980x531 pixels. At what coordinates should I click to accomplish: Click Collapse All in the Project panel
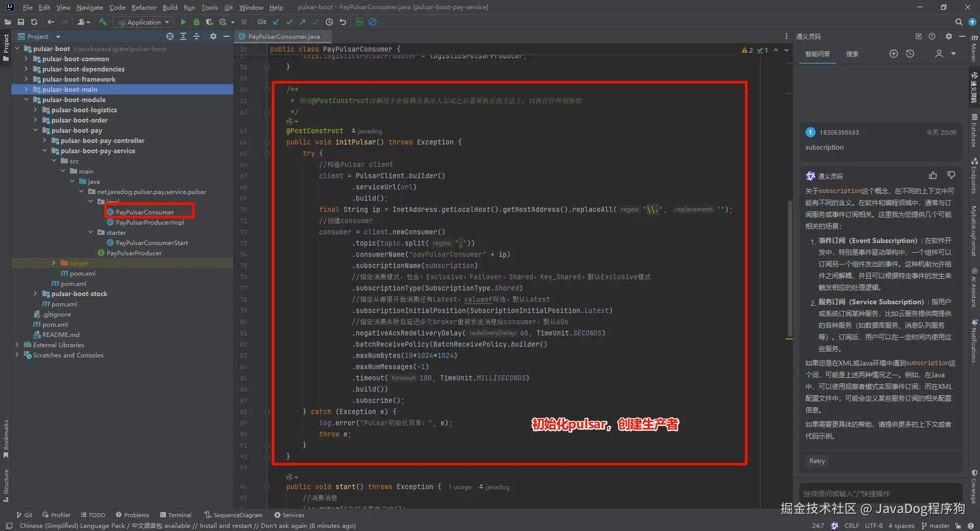[x=197, y=36]
